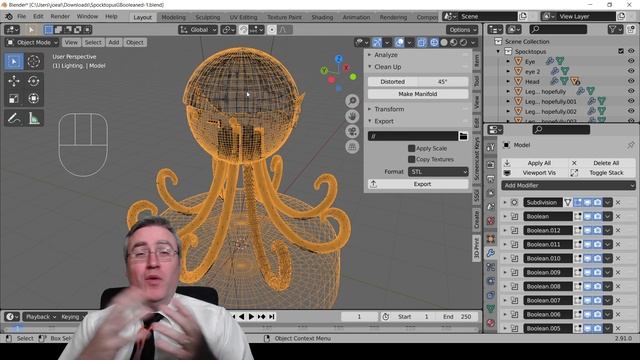Open the Render menu
This screenshot has width=640, height=360.
60,17
